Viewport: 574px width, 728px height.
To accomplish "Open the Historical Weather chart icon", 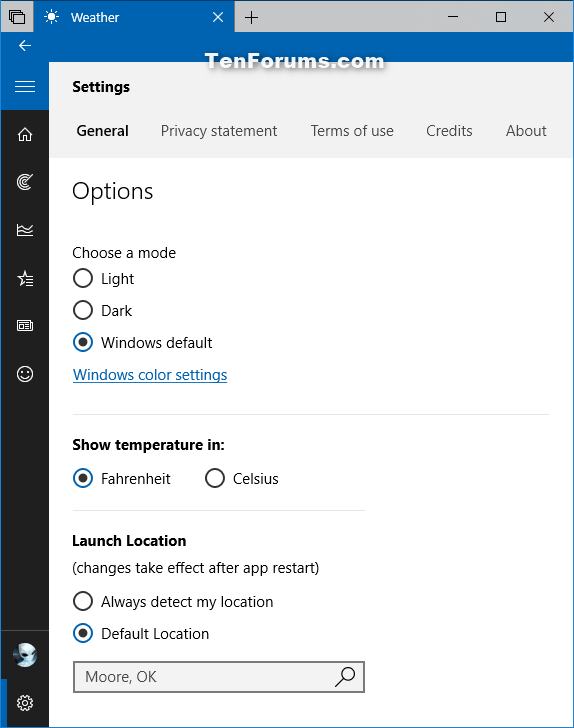I will (25, 230).
